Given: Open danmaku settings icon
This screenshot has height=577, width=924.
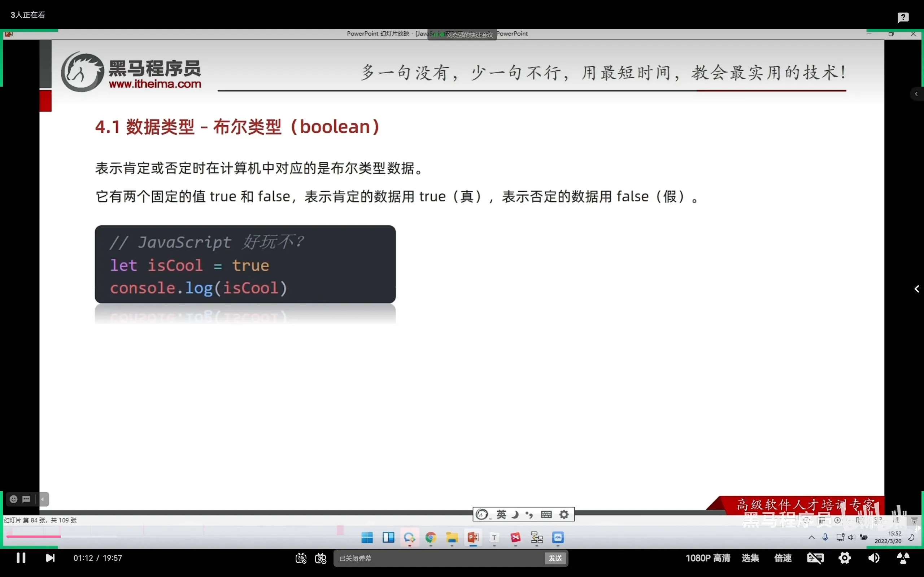Looking at the screenshot, I should (320, 558).
